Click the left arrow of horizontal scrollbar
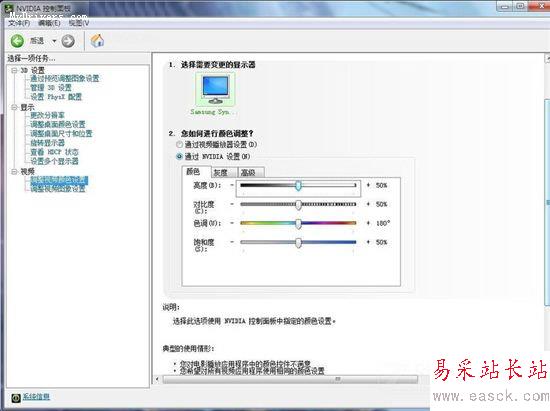Viewport: 550px width, 411px height. (157, 379)
